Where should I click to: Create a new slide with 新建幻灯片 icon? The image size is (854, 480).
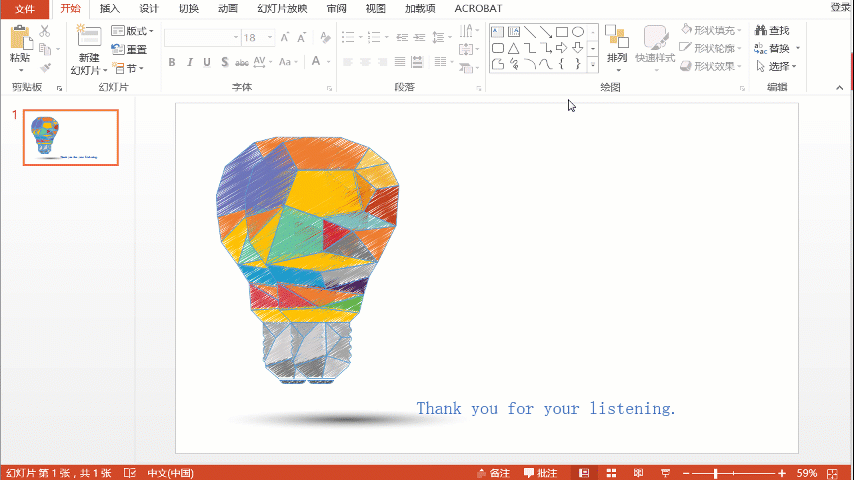click(x=88, y=37)
